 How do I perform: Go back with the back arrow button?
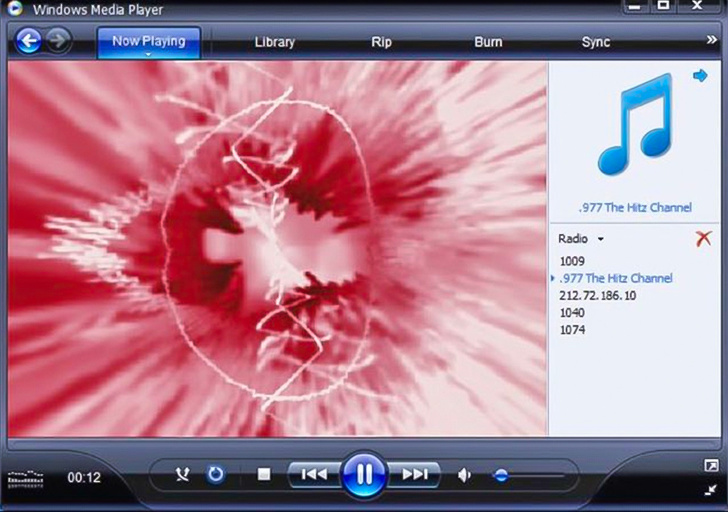[29, 41]
